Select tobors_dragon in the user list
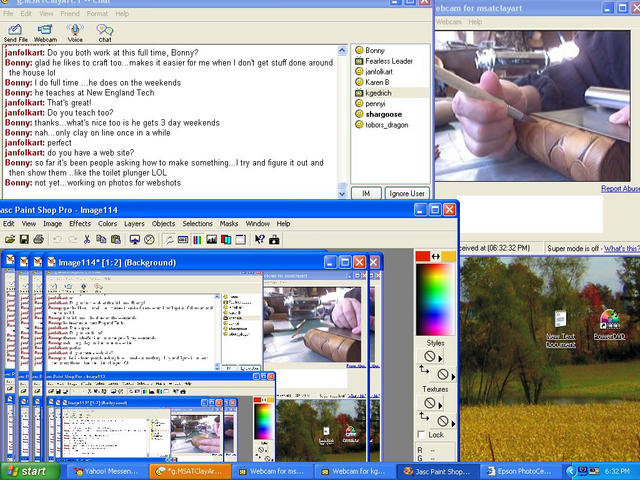Image resolution: width=640 pixels, height=480 pixels. (x=387, y=125)
